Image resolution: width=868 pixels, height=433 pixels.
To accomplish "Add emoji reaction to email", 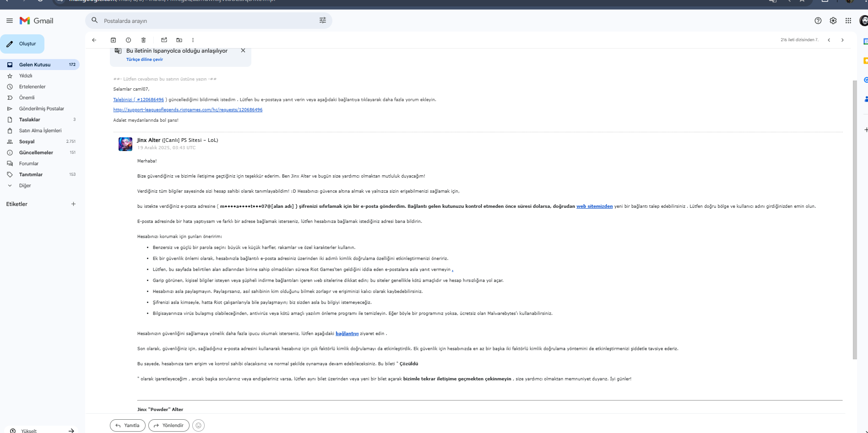I will (x=198, y=425).
